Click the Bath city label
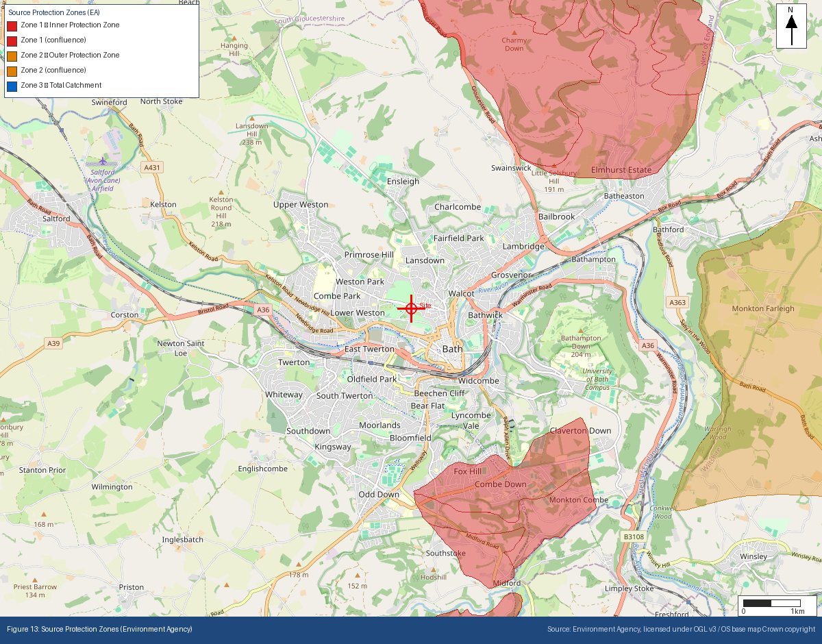This screenshot has height=644, width=822. point(453,349)
